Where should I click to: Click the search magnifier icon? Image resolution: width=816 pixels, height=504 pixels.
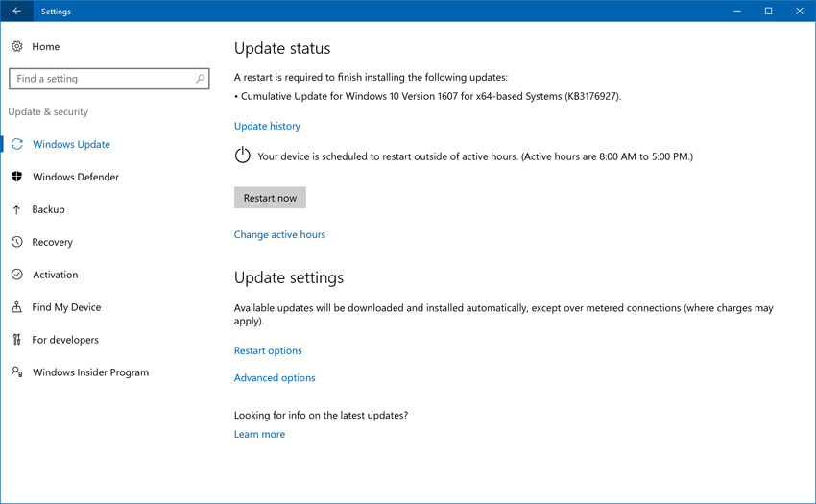coord(200,79)
